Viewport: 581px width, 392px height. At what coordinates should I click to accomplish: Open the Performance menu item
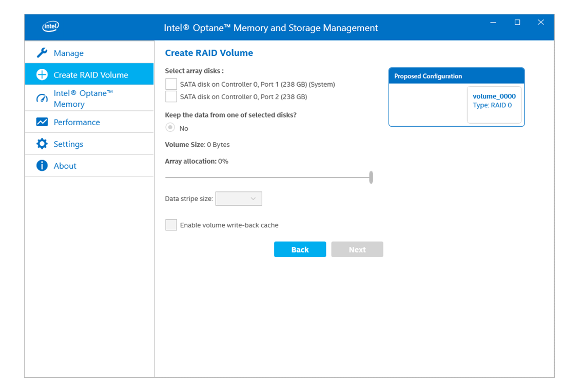(x=76, y=122)
